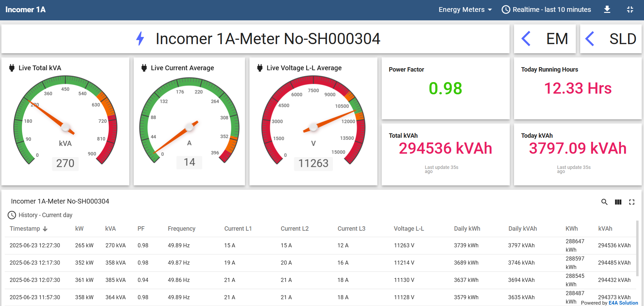Exit fullscreen mode using header icon
Viewport: 644px width, 306px height.
click(630, 9)
